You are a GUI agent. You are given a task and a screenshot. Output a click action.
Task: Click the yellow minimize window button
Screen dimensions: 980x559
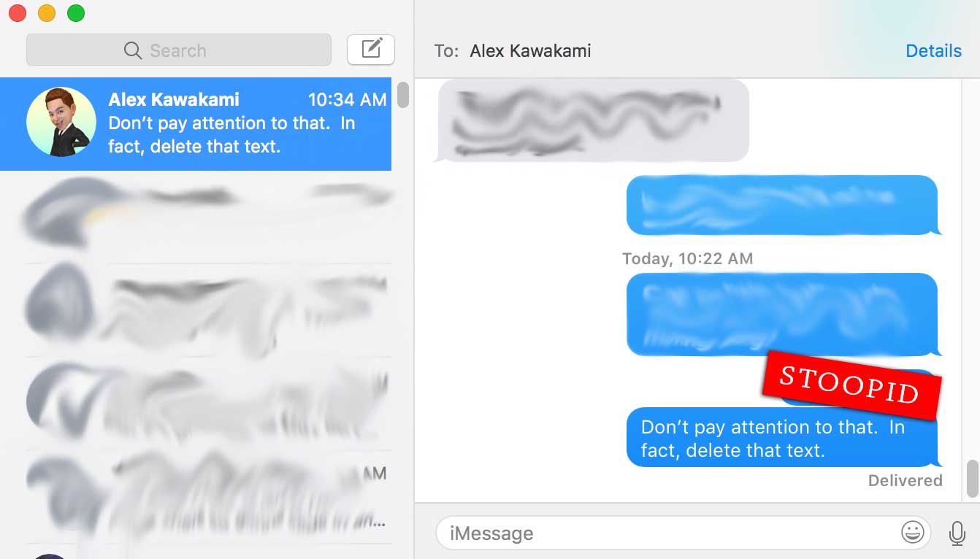(46, 13)
